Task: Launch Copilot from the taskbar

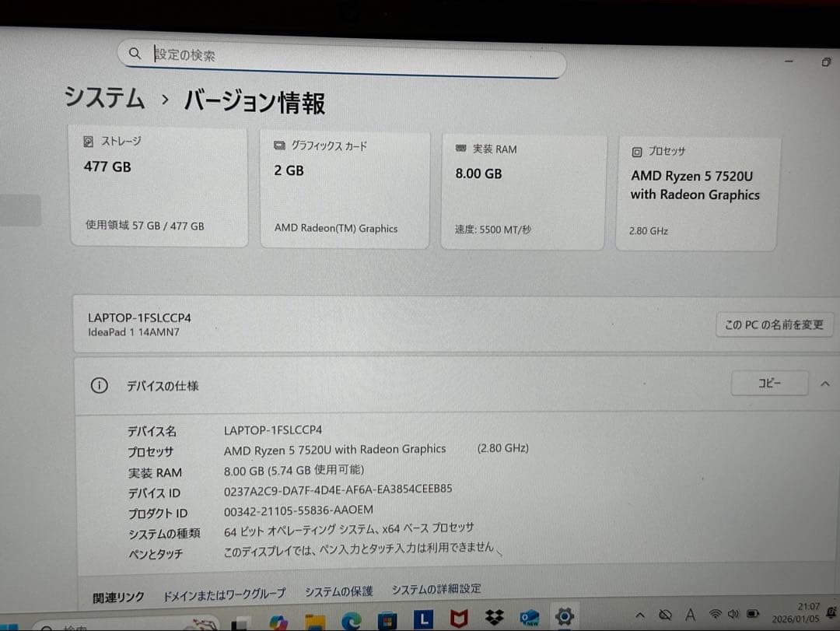Action: click(x=278, y=619)
